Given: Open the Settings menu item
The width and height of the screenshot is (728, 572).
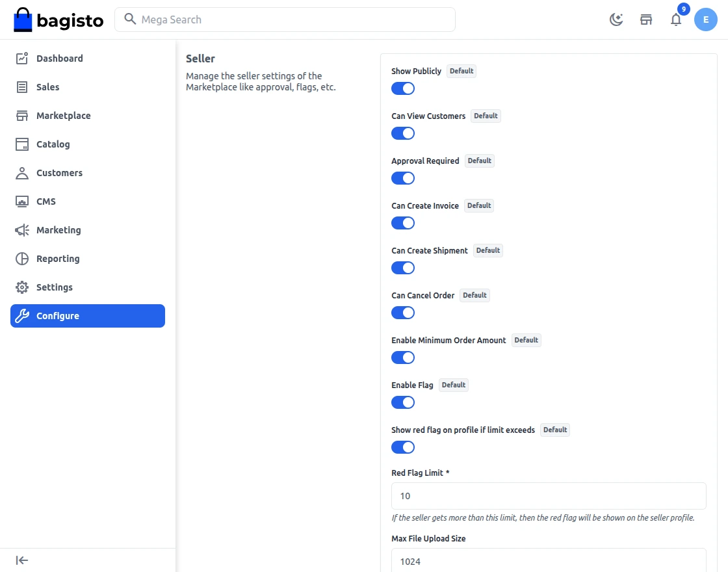Looking at the screenshot, I should pyautogui.click(x=55, y=287).
